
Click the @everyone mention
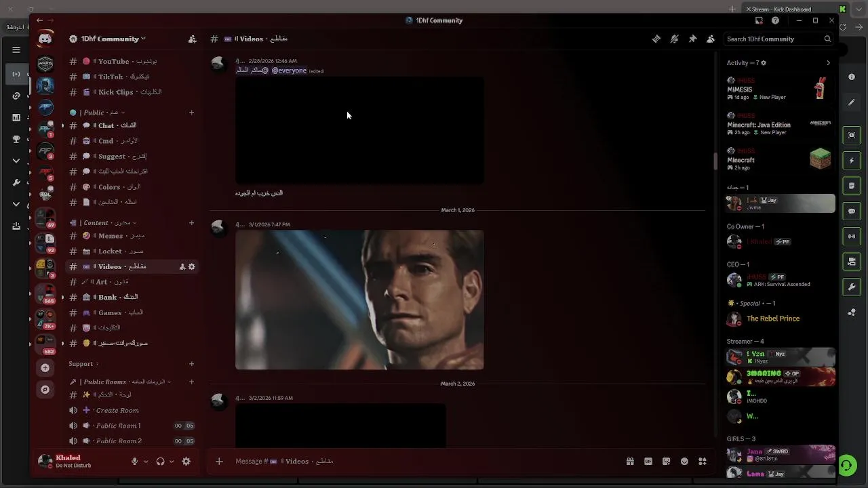coord(289,70)
